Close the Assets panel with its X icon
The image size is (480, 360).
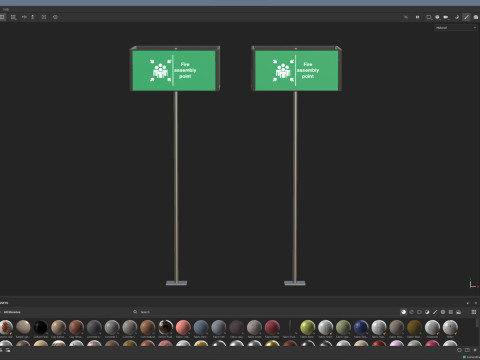pos(476,303)
